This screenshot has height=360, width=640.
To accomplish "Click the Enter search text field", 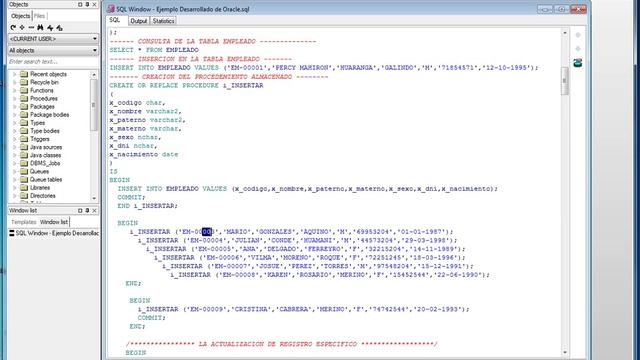I will click(53, 62).
